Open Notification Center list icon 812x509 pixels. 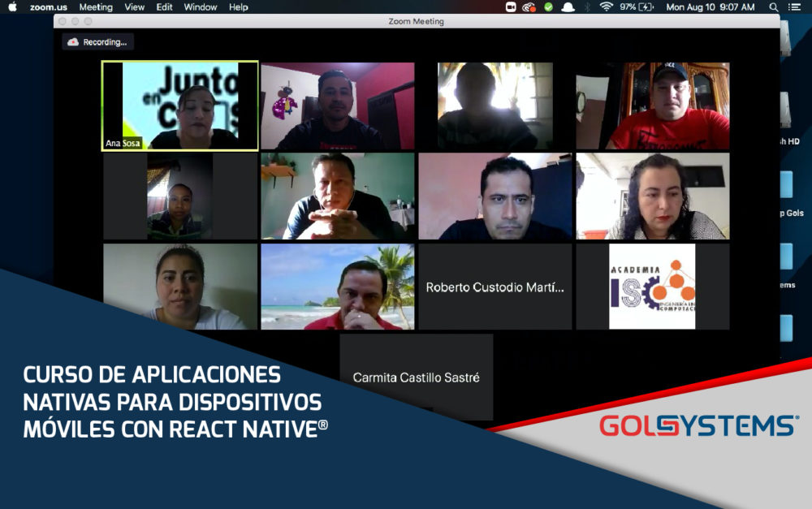pyautogui.click(x=794, y=6)
